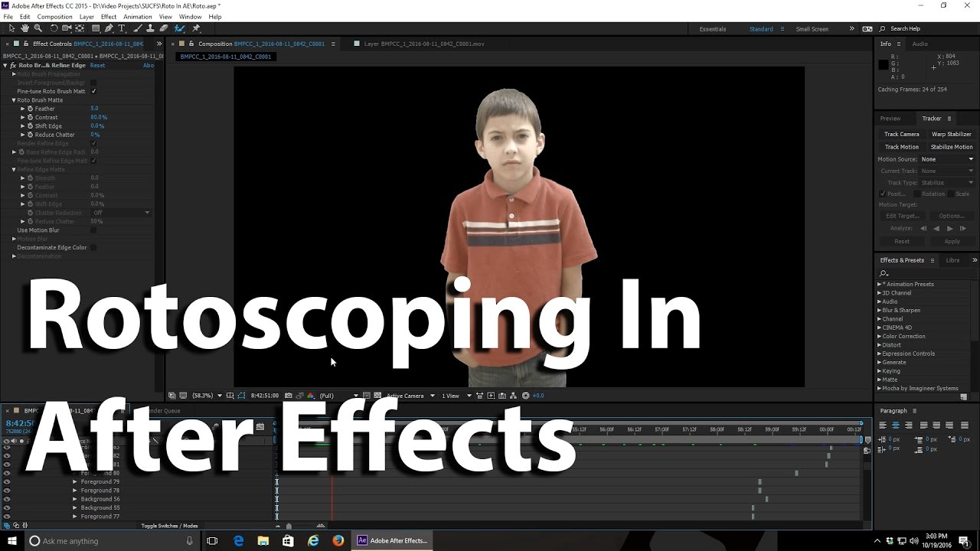Open the Composition menu
Image resolution: width=980 pixels, height=551 pixels.
click(x=54, y=16)
